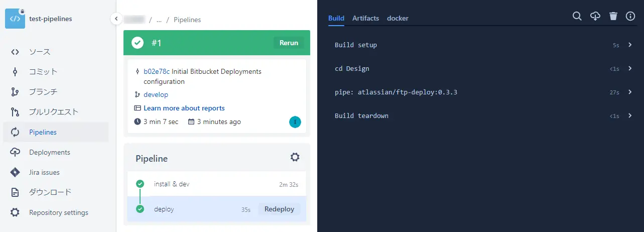Click the Jira issues diamond icon
This screenshot has width=644, height=232.
(15, 172)
